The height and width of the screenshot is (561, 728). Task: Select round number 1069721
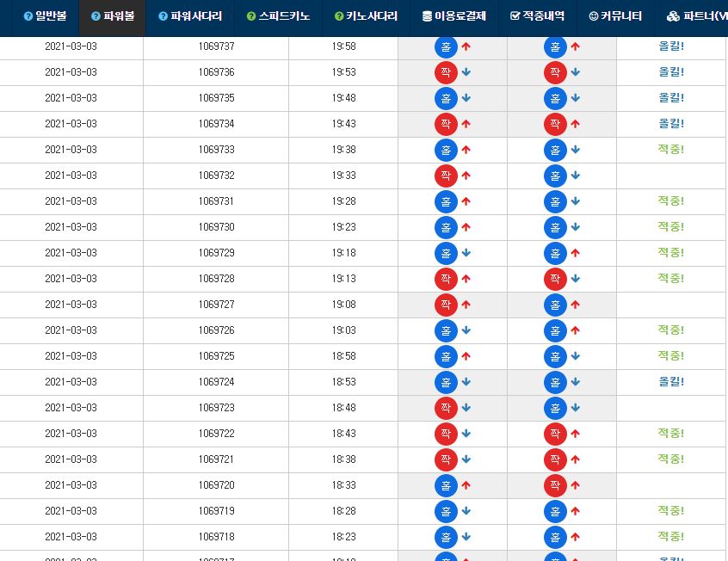click(216, 459)
